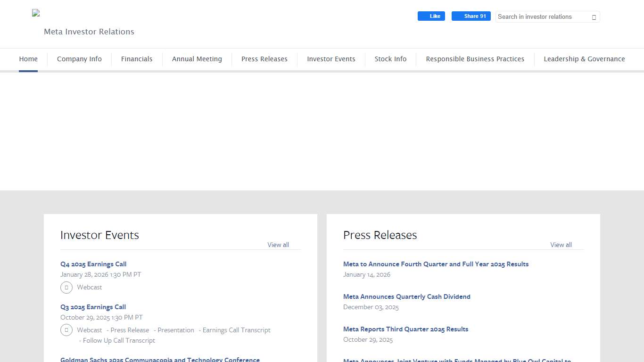
Task: Expand Leadership & Governance navigation menu
Action: tap(584, 59)
